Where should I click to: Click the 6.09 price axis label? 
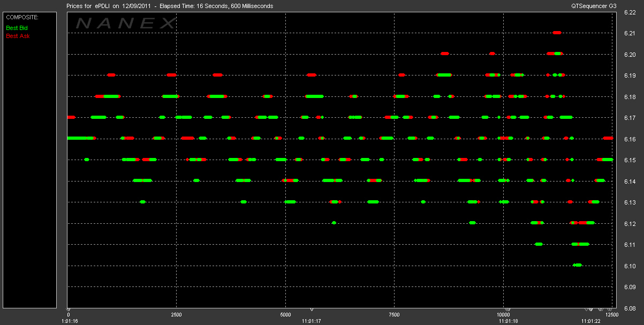pos(630,288)
